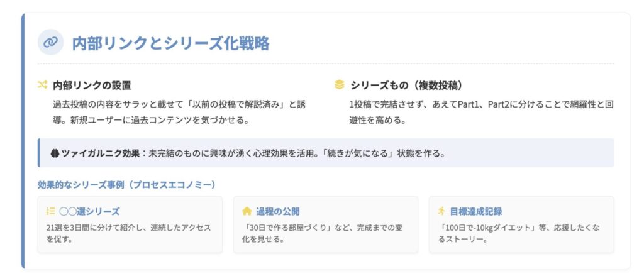Viewport: 644px width, 276px height.
Task: Open the 目標達成記録 card title
Action: click(x=475, y=211)
